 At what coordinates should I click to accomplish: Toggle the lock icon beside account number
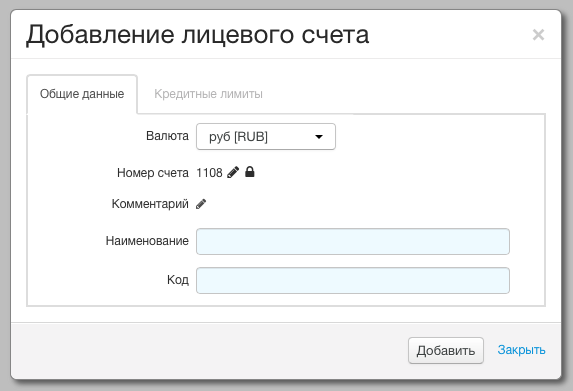(250, 171)
